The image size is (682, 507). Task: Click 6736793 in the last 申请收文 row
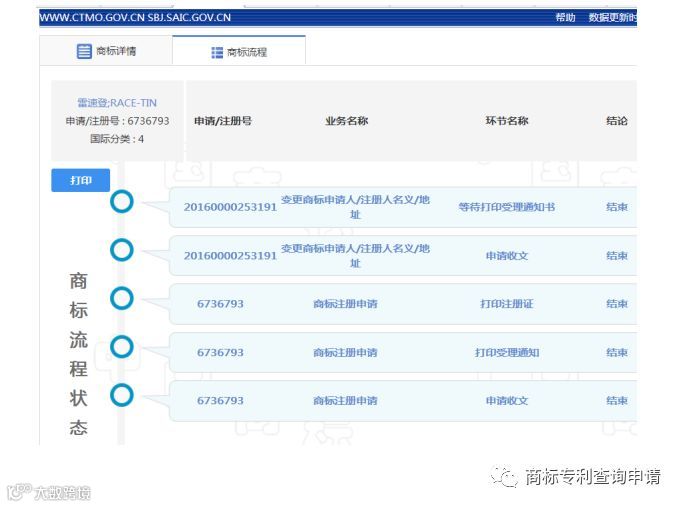pos(220,400)
